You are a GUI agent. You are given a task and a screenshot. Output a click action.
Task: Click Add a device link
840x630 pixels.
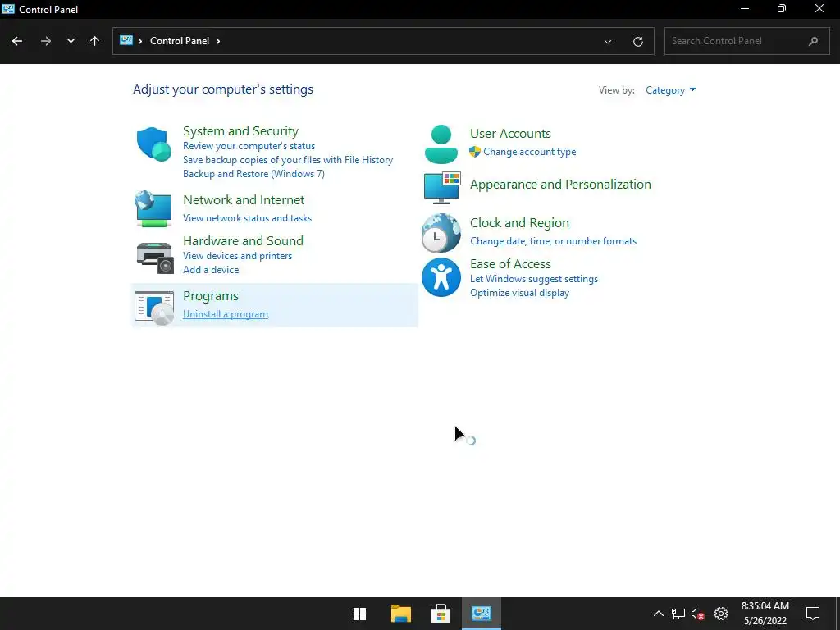[x=211, y=269]
